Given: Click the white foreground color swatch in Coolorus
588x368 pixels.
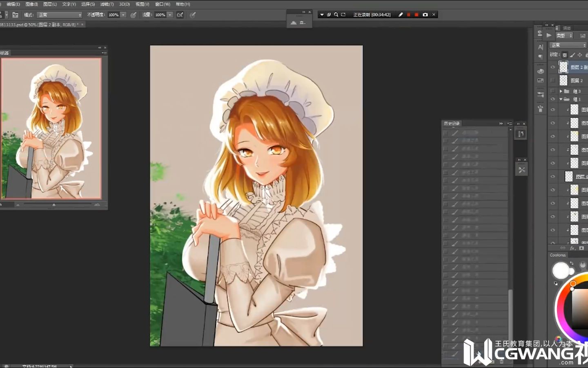Looking at the screenshot, I should [561, 270].
